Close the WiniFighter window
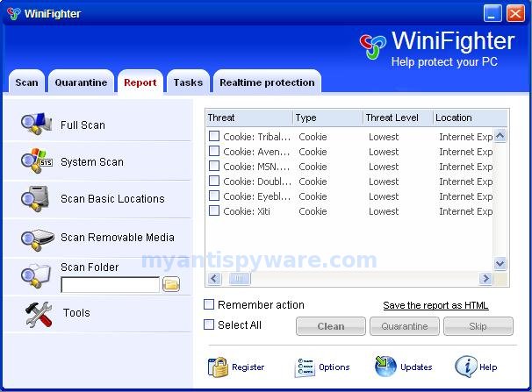The height and width of the screenshot is (392, 532). [x=515, y=13]
